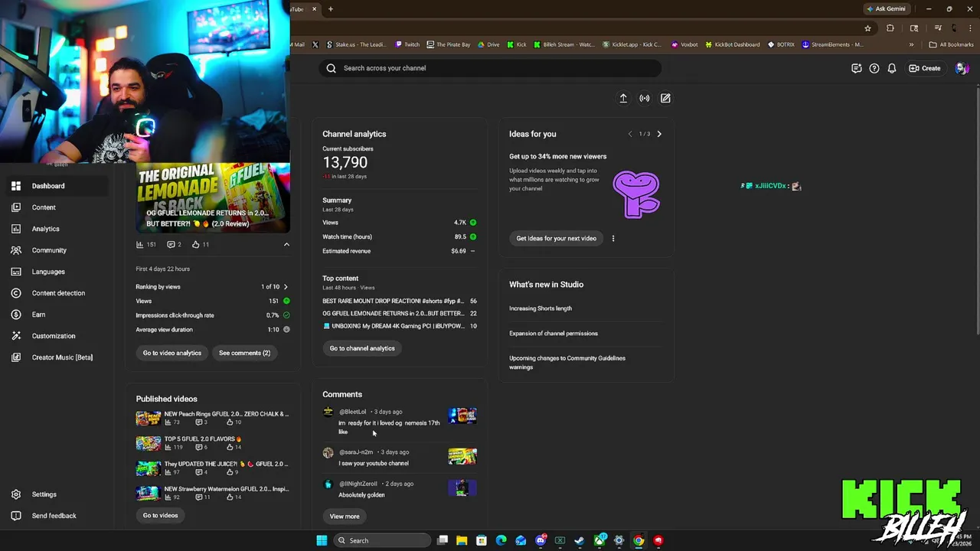Image resolution: width=980 pixels, height=551 pixels.
Task: Open the Studio help question icon
Action: tap(874, 68)
